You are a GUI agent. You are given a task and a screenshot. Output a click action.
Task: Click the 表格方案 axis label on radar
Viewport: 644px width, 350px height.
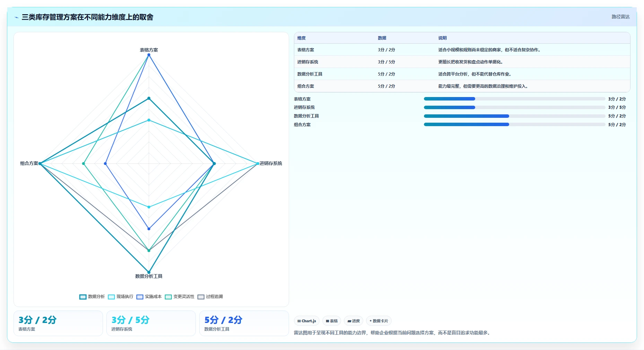[149, 50]
